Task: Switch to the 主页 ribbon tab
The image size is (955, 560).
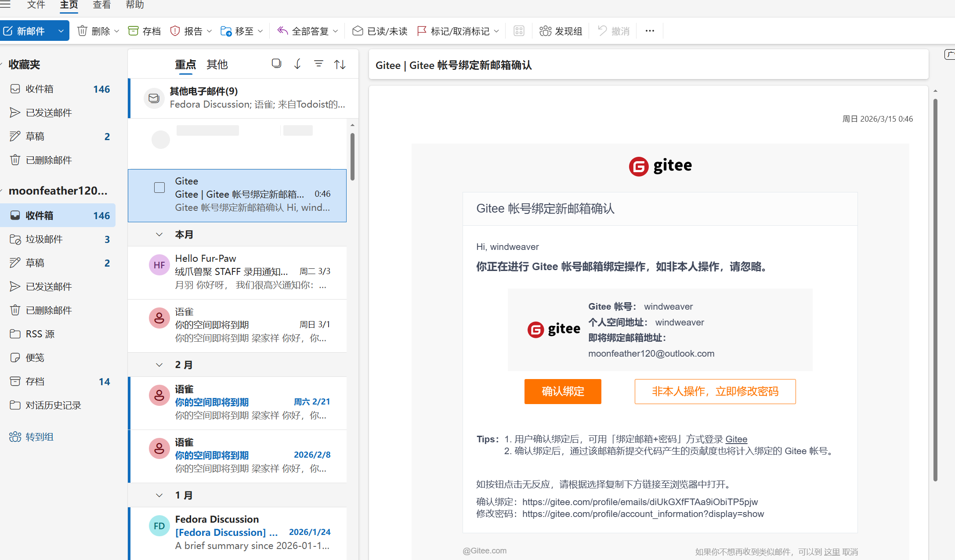Action: click(69, 5)
